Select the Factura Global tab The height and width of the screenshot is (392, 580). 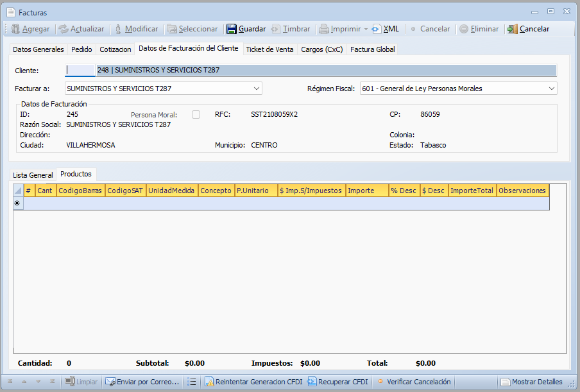372,49
